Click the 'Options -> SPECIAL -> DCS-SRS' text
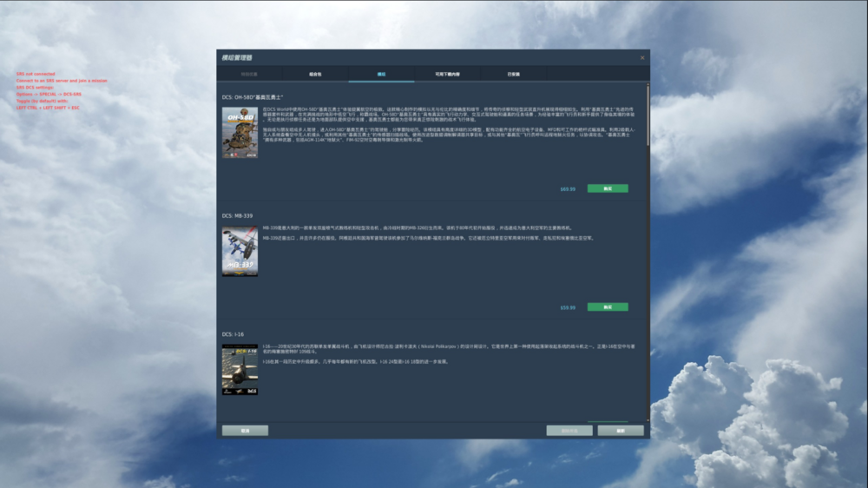The height and width of the screenshot is (488, 868). 49,94
